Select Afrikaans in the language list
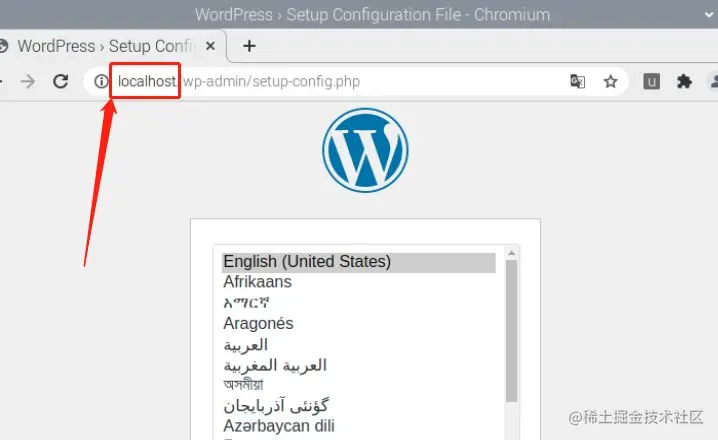This screenshot has height=440, width=718. coord(359,282)
